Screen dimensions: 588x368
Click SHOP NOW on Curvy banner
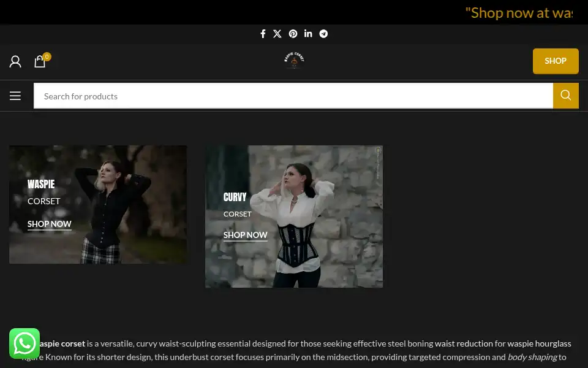point(245,235)
